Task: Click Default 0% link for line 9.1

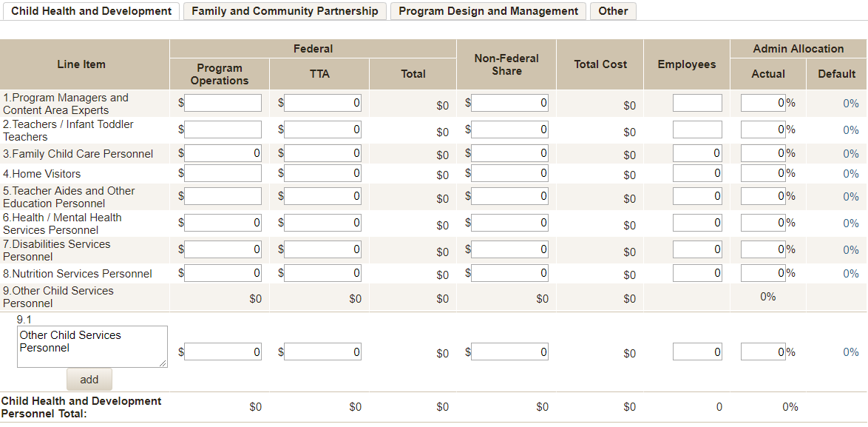Action: (850, 352)
